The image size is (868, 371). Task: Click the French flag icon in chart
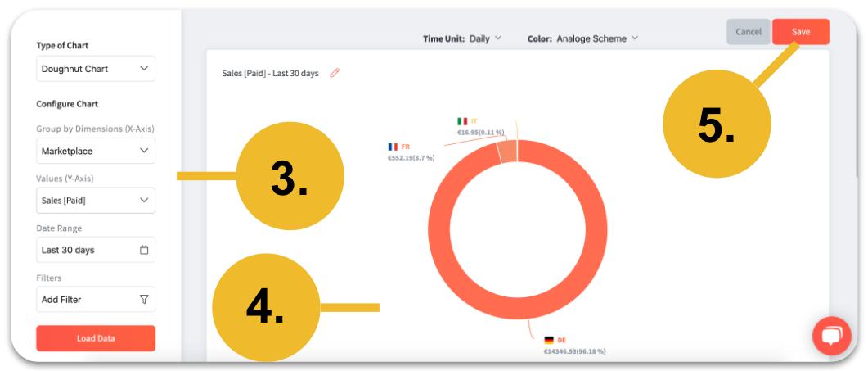(393, 147)
